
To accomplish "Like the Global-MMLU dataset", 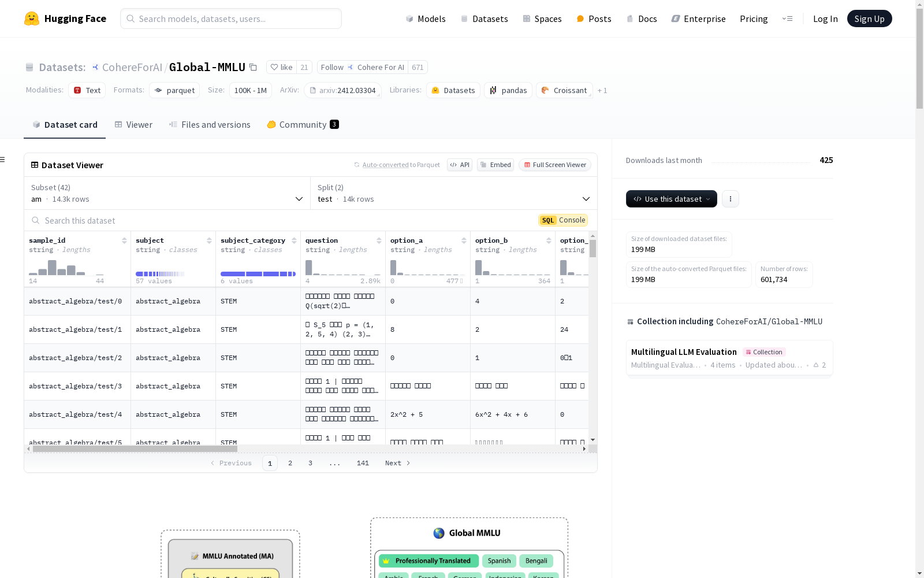I will click(x=281, y=67).
